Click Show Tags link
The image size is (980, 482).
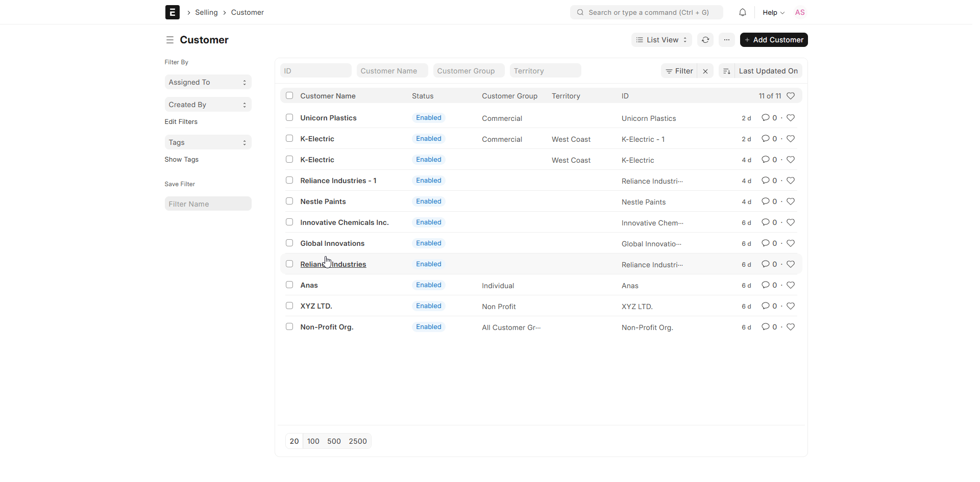click(x=182, y=160)
